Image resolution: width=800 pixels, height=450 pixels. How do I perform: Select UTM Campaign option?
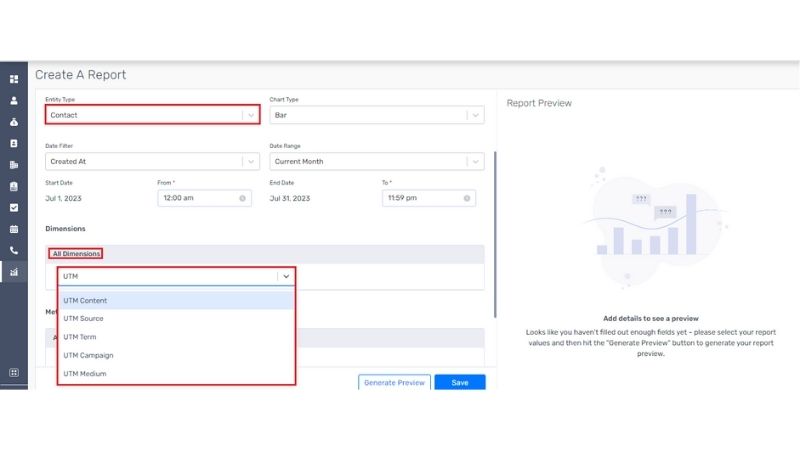pyautogui.click(x=176, y=355)
